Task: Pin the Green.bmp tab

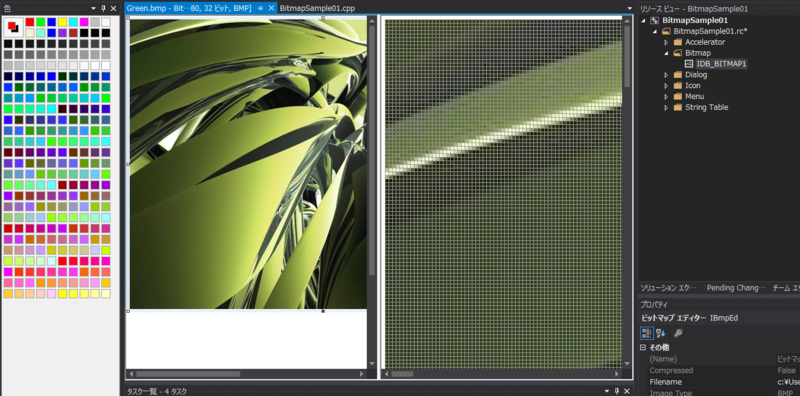Action: click(260, 8)
